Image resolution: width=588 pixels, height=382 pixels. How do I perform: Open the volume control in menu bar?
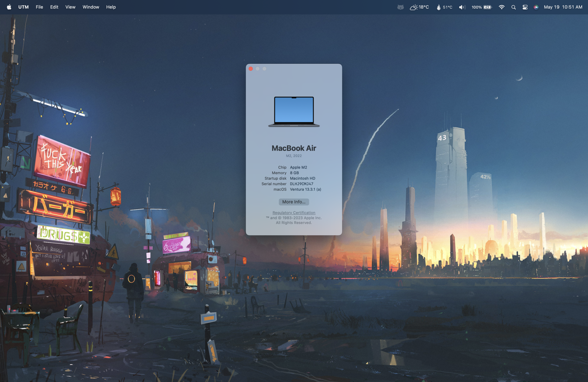[462, 7]
